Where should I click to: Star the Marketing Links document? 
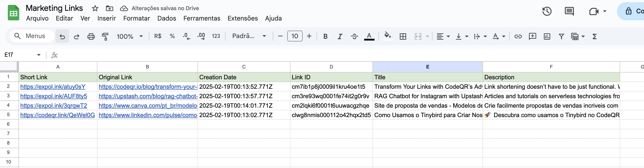[95, 9]
